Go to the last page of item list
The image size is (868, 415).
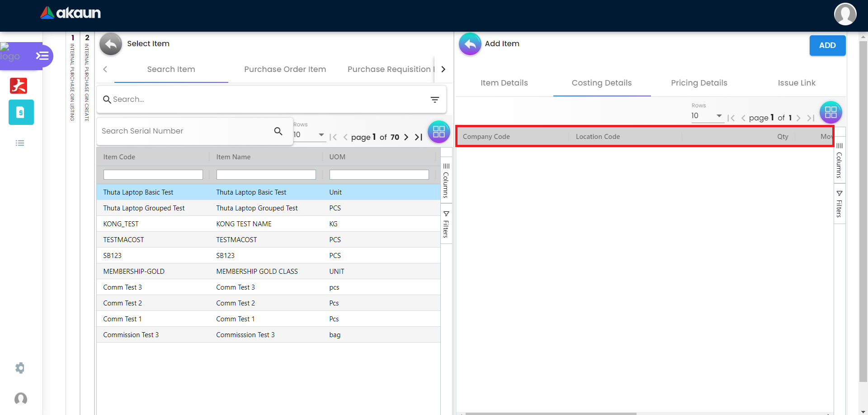419,137
